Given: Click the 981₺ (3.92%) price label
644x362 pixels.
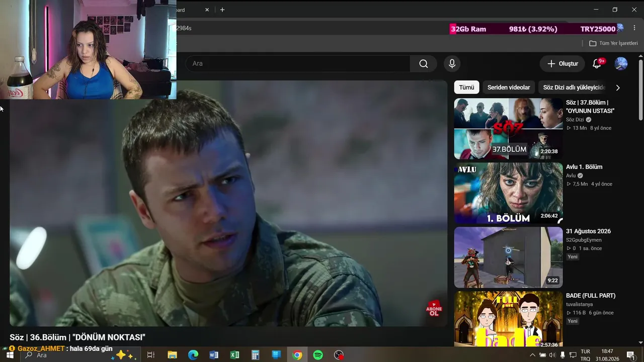Looking at the screenshot, I should coord(533,29).
